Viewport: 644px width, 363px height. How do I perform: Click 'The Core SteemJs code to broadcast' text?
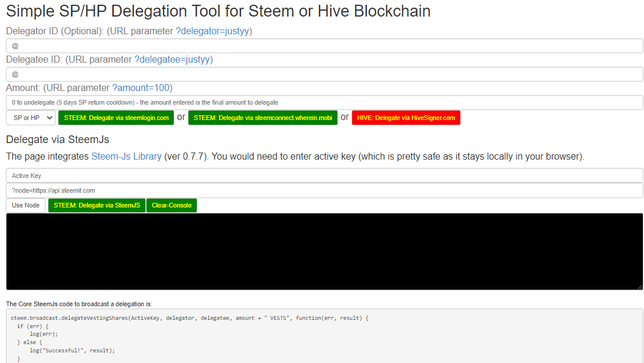79,304
